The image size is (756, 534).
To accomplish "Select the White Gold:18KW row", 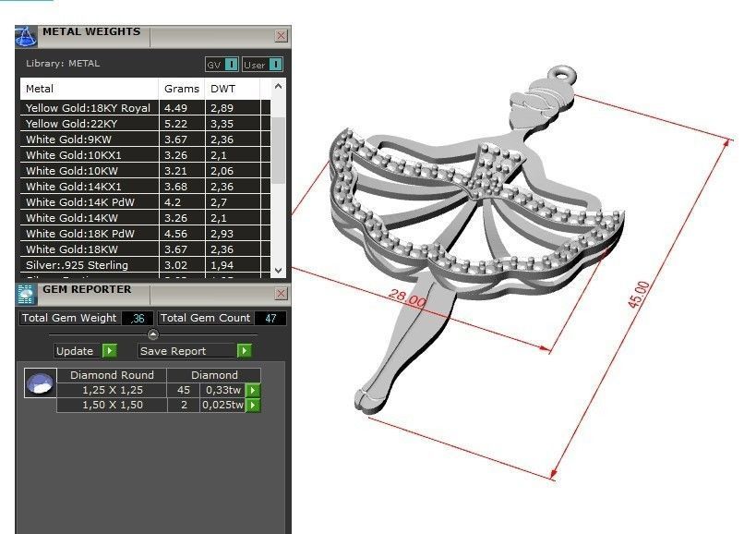I will [x=145, y=249].
